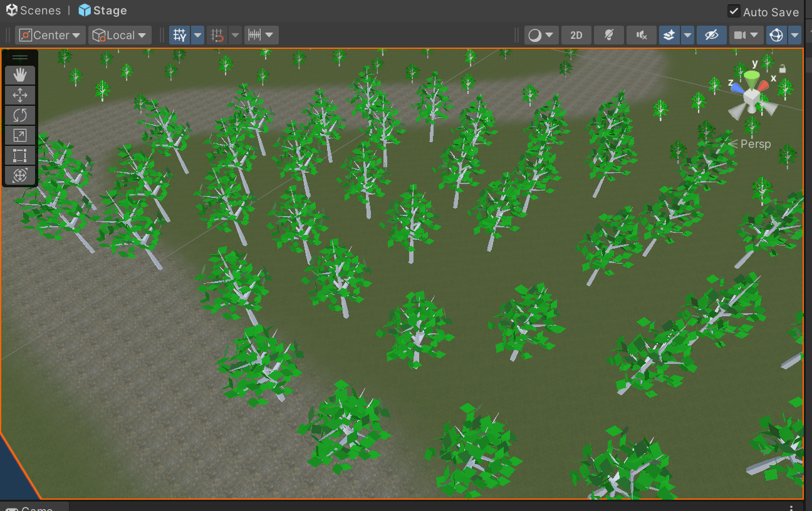Toggle scene lighting off
This screenshot has height=511, width=812.
coord(608,35)
